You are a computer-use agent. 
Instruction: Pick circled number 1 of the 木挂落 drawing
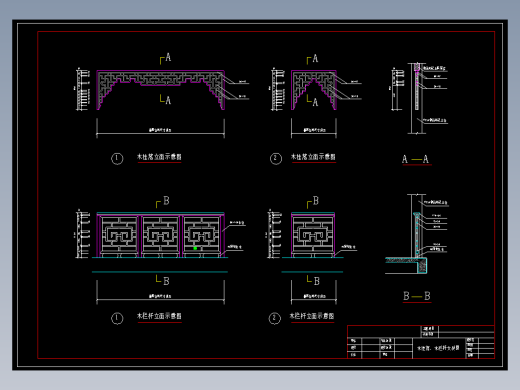click(117, 159)
